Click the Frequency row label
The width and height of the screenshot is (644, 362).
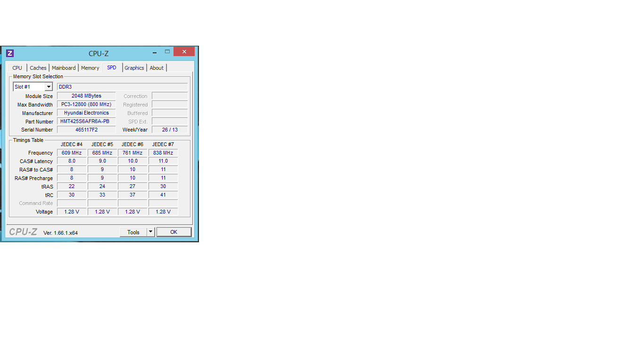coord(41,153)
